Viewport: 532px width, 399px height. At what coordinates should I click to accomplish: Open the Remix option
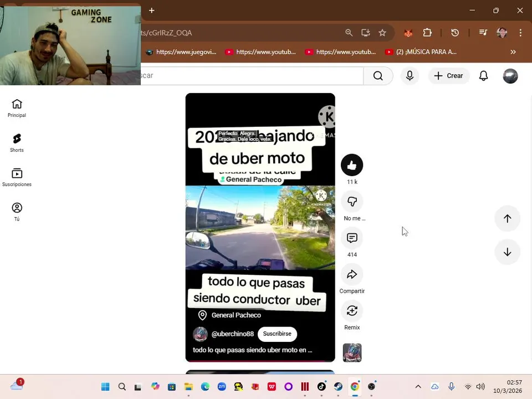point(352,311)
